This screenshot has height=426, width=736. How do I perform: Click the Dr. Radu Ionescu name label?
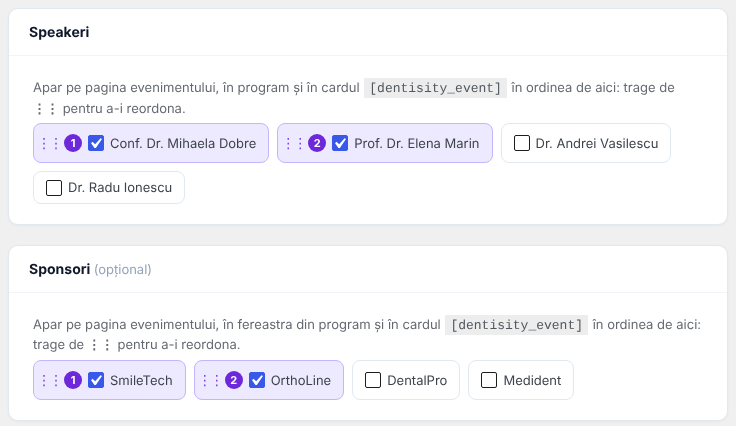(120, 188)
